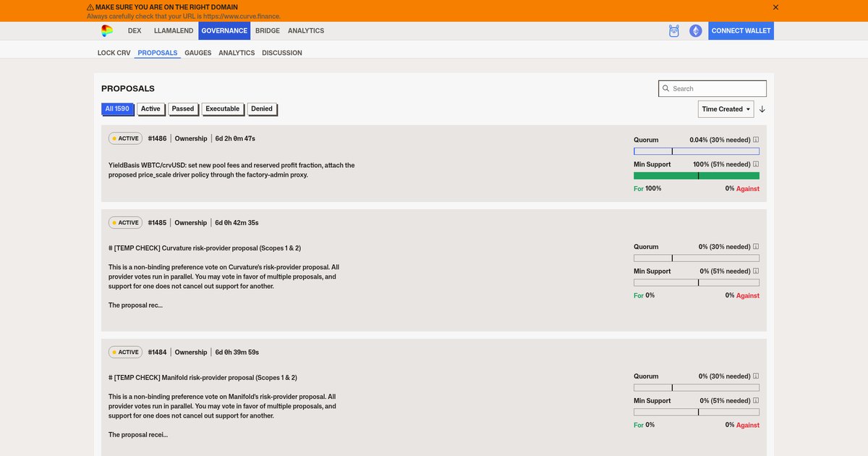Screen dimensions: 868x456
Task: Click the Ethereum network icon
Action: 696,31
